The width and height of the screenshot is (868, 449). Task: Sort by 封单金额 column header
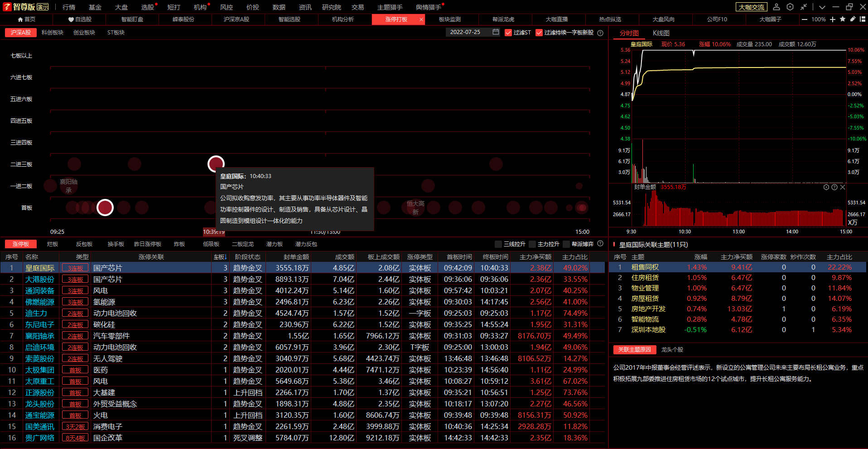(296, 257)
